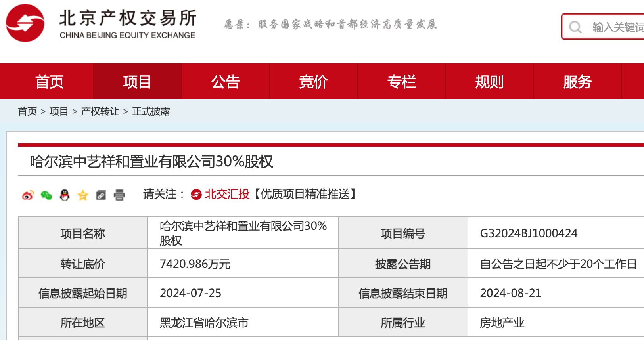Screen dimensions: 644x340
Task: Select the price value 7420.986万元
Action: pyautogui.click(x=195, y=264)
